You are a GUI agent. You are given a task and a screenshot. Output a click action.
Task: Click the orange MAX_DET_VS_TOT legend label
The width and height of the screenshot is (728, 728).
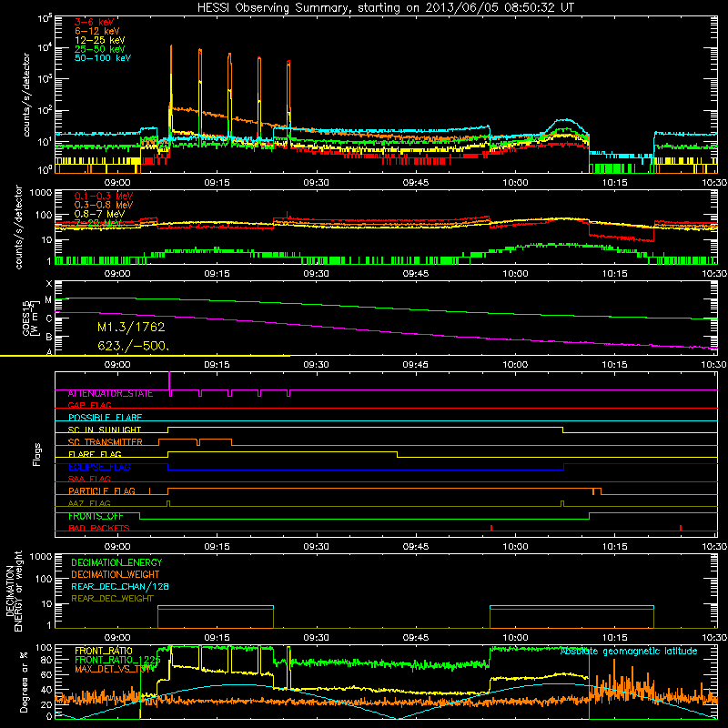(x=114, y=669)
